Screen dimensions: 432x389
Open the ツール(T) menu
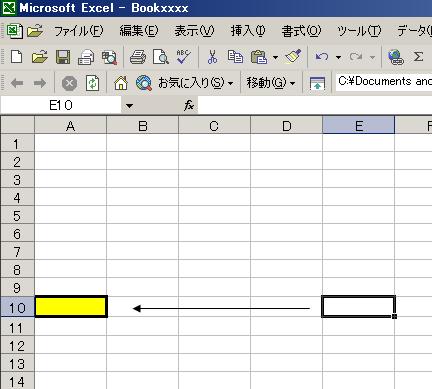[x=359, y=31]
